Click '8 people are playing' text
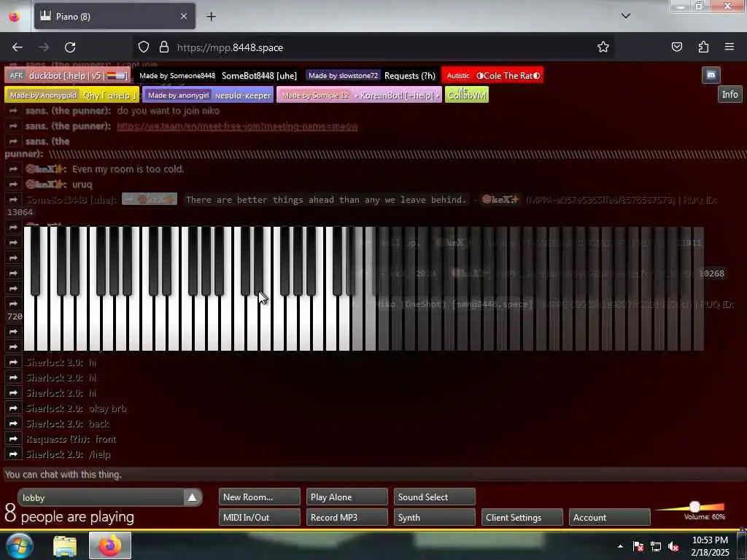This screenshot has height=560, width=747. coord(69,515)
